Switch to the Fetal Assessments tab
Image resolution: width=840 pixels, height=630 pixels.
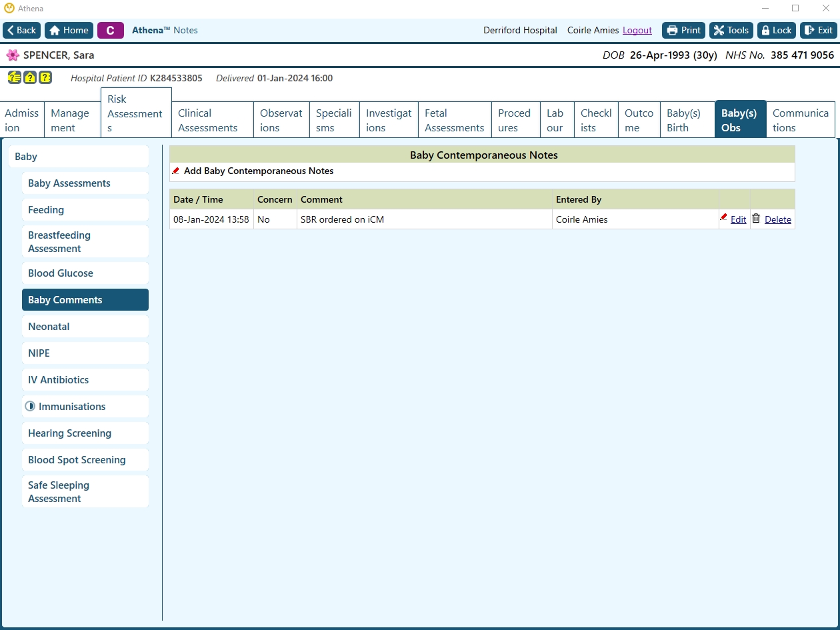455,120
